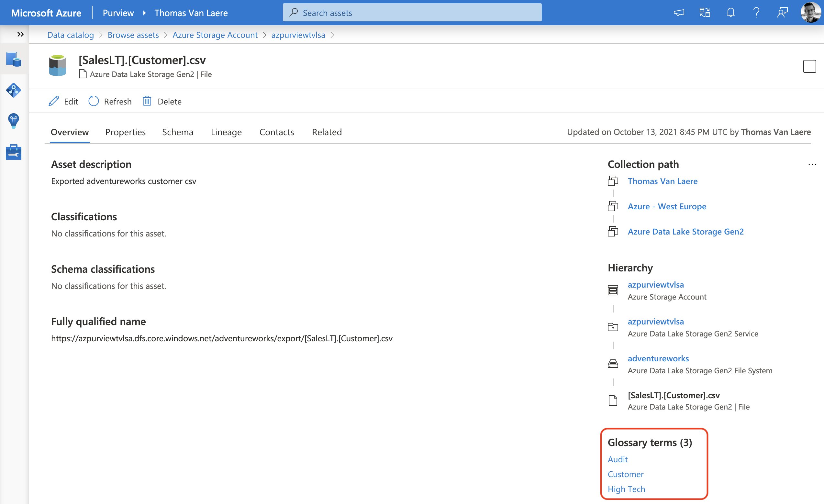Switch to the Lineage tab
The image size is (824, 504).
point(226,132)
